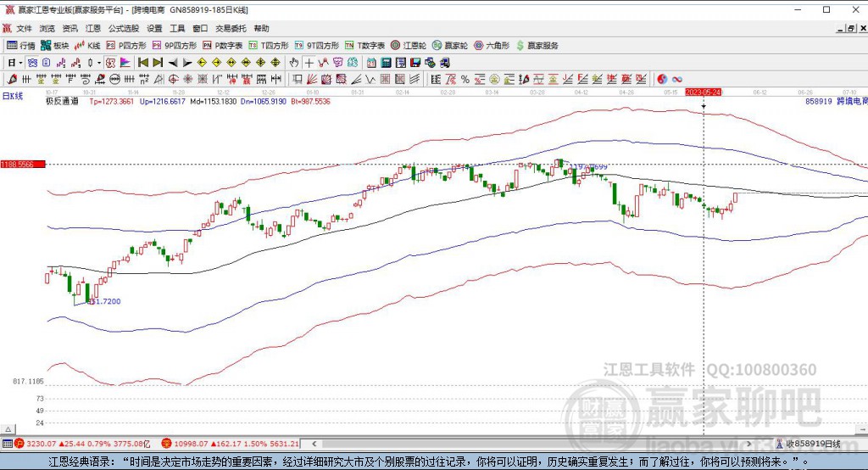868x470 pixels.
Task: Expand the 日 period dropdown
Action: (20, 63)
